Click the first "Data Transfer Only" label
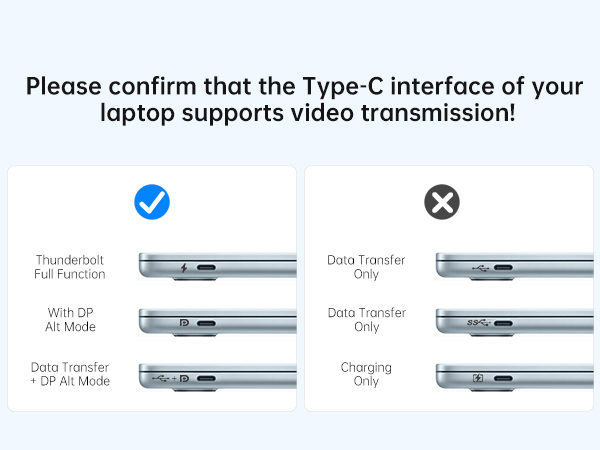The width and height of the screenshot is (600, 450). 366,267
